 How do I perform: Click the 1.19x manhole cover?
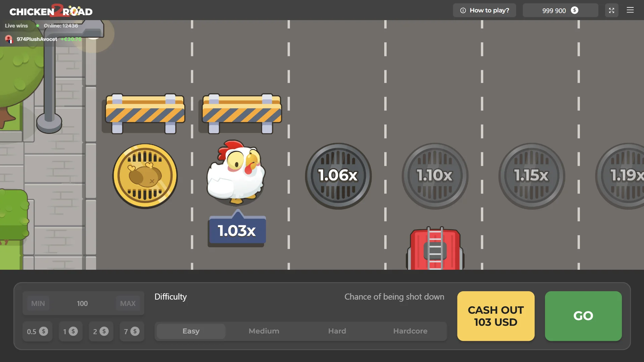pyautogui.click(x=620, y=176)
